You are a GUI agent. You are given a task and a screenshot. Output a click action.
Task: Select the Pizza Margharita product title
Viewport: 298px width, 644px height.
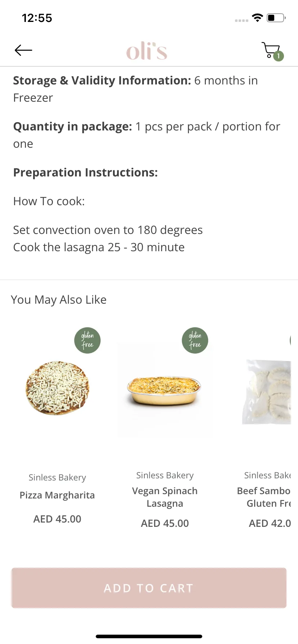click(x=57, y=495)
